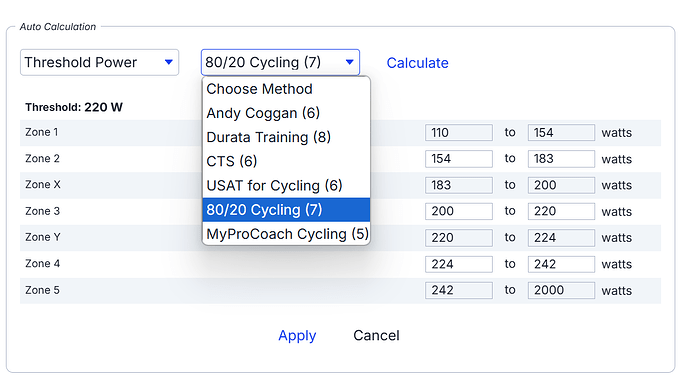Click the Zone 4 row label
The width and height of the screenshot is (690, 380).
(42, 263)
